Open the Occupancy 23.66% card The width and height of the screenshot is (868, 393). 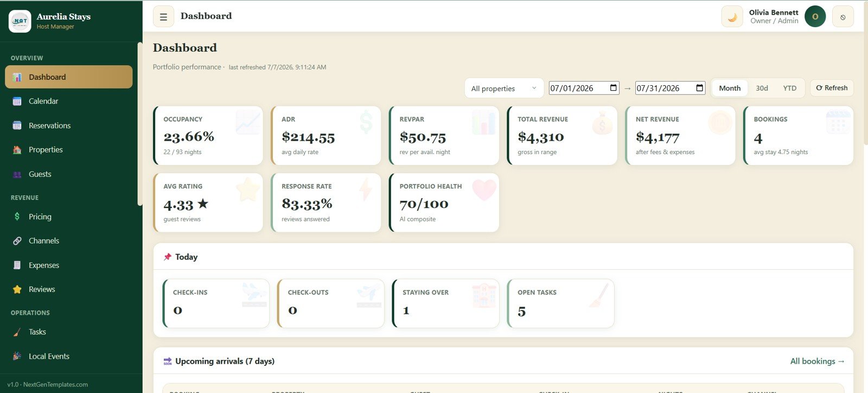click(208, 136)
